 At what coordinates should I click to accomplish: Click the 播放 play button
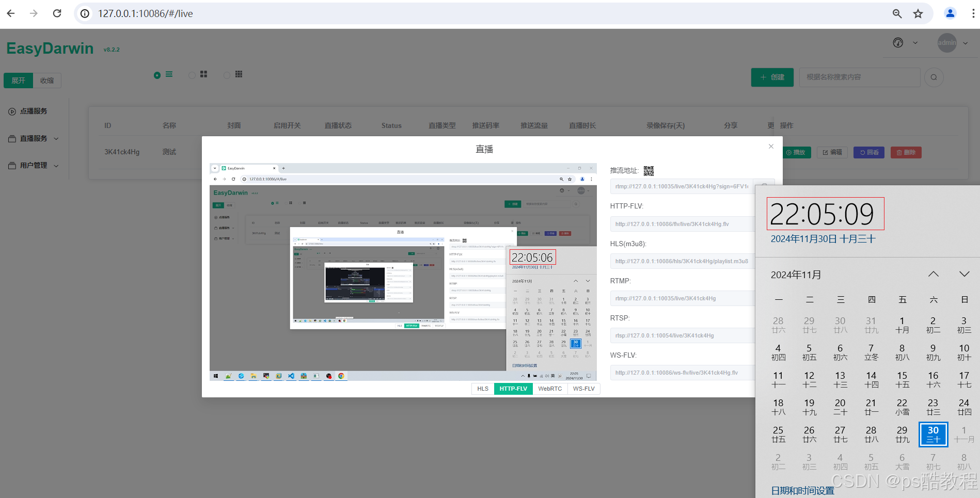[796, 152]
